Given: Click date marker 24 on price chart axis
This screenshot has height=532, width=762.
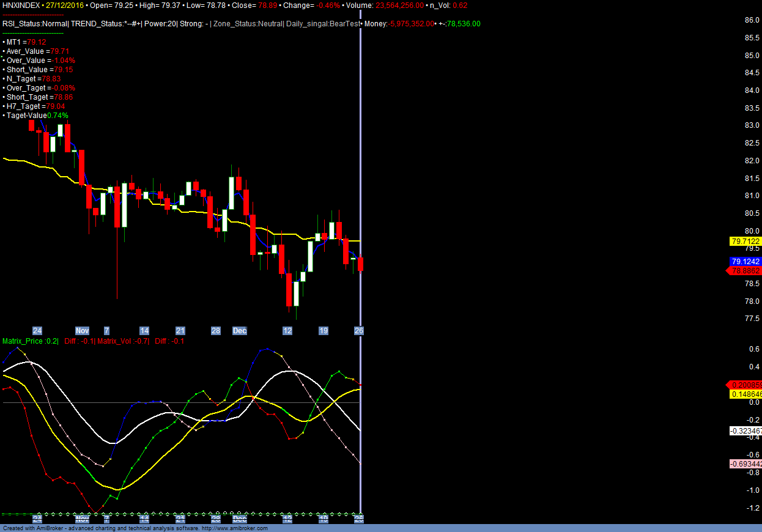Looking at the screenshot, I should pyautogui.click(x=37, y=331).
